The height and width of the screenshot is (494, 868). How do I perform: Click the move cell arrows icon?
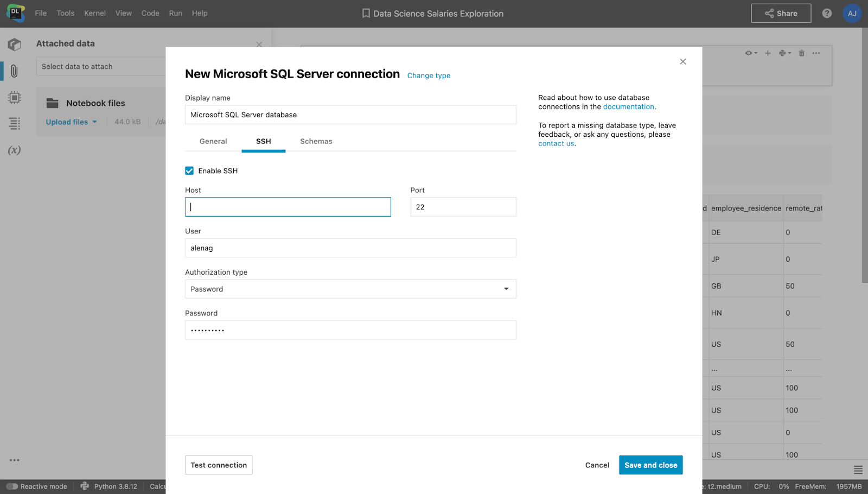(x=784, y=53)
